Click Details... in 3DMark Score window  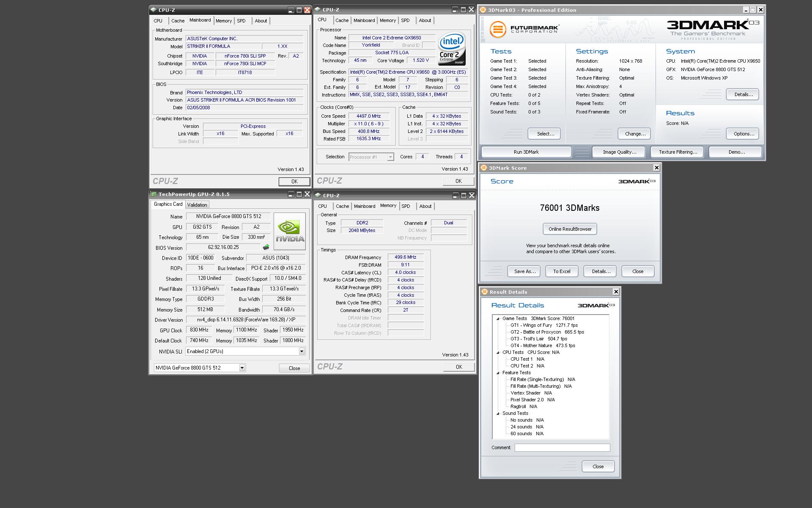(601, 271)
